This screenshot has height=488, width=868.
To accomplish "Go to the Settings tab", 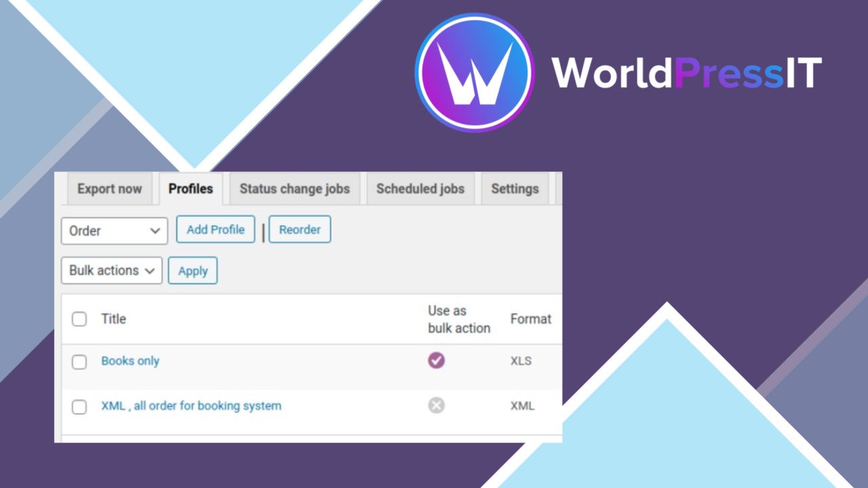I will point(515,189).
